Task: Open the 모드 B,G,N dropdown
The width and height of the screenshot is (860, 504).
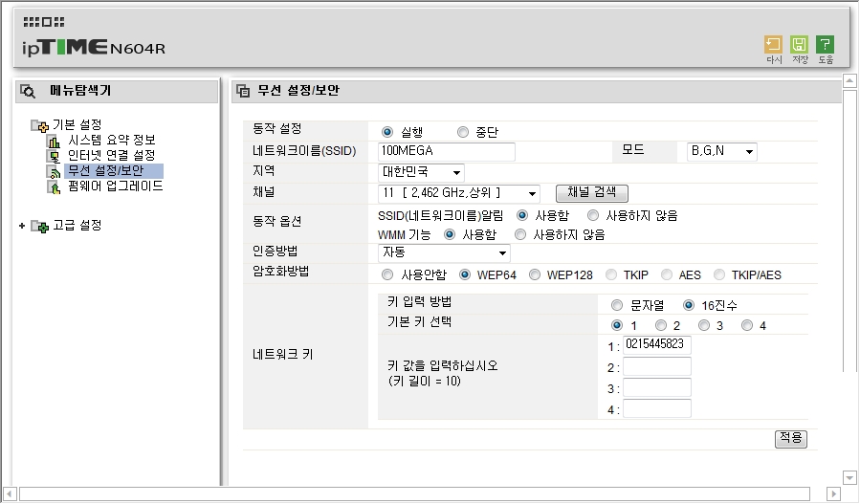Action: pyautogui.click(x=722, y=151)
